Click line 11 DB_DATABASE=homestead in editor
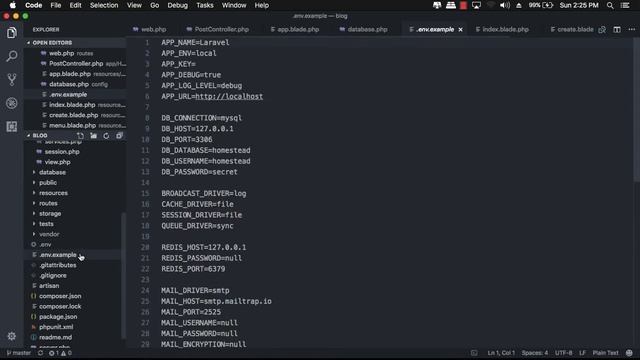Image resolution: width=640 pixels, height=360 pixels. coord(206,150)
